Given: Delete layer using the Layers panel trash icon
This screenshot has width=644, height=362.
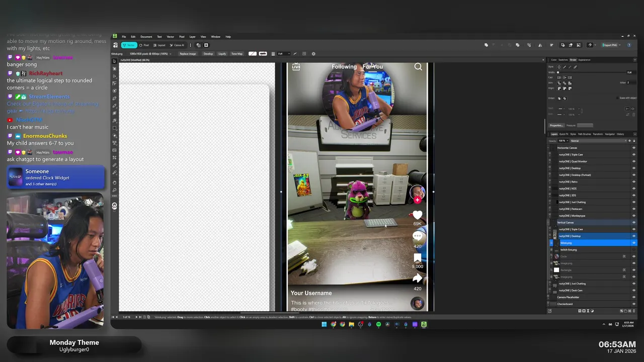Looking at the screenshot, I should [634, 311].
